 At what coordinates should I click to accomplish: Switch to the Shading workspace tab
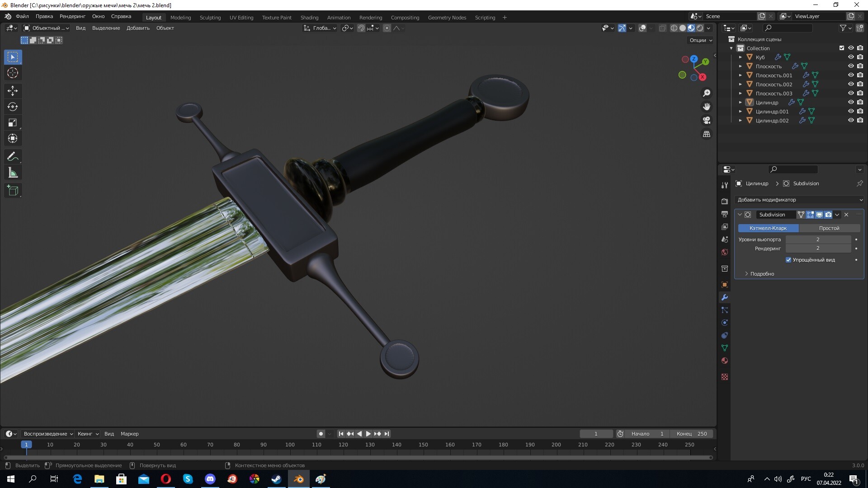pyautogui.click(x=309, y=17)
